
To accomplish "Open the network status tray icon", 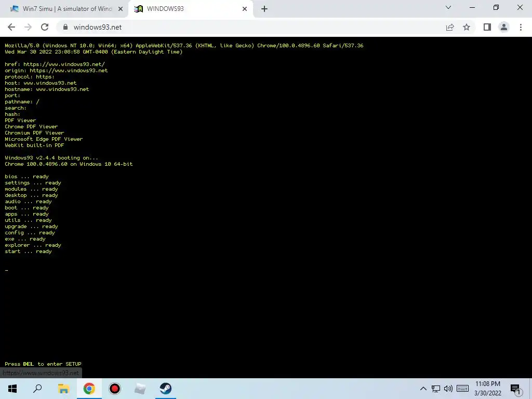I will tap(436, 389).
